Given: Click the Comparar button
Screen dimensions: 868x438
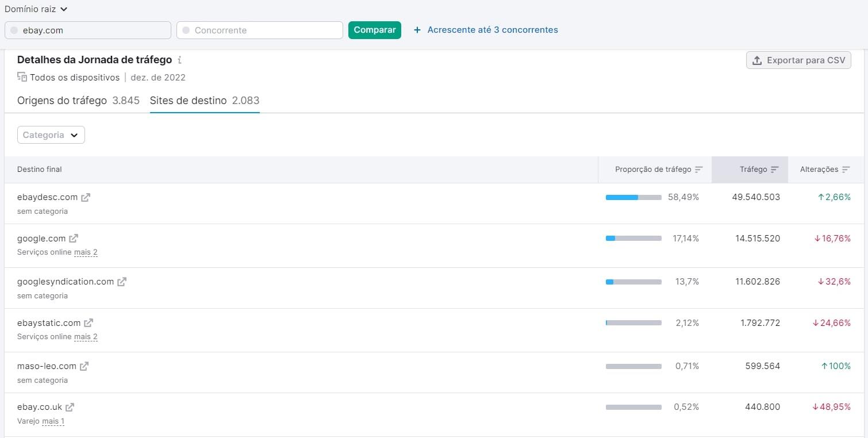Looking at the screenshot, I should pyautogui.click(x=374, y=29).
